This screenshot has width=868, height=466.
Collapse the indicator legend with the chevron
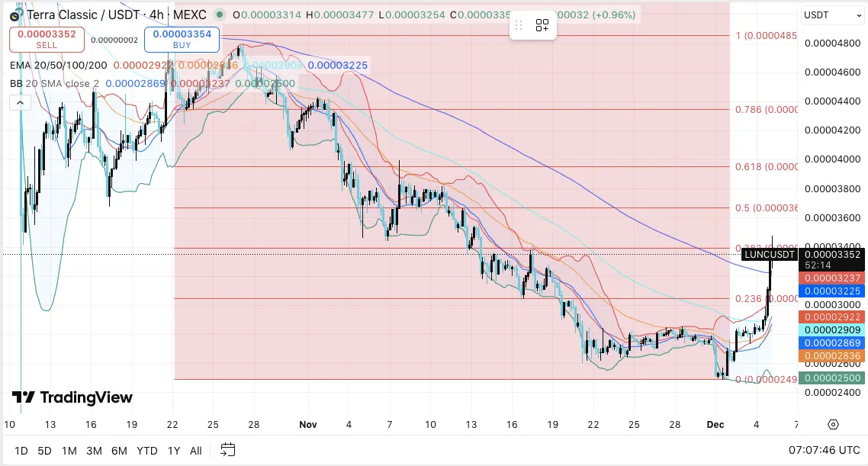click(20, 101)
